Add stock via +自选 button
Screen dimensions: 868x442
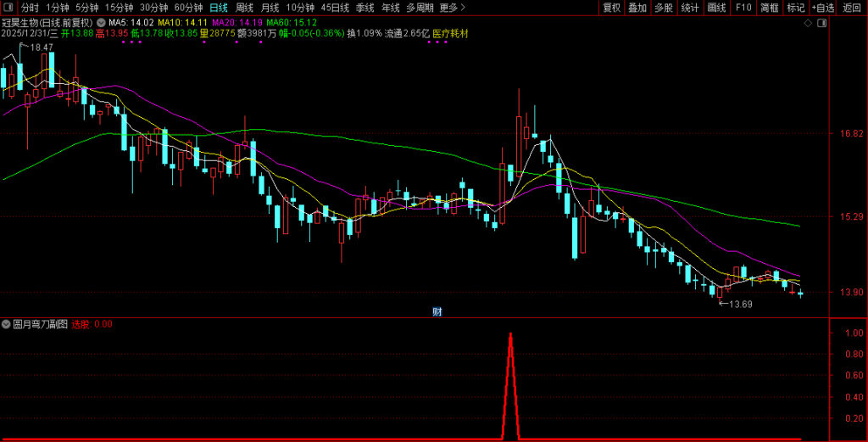[x=823, y=8]
